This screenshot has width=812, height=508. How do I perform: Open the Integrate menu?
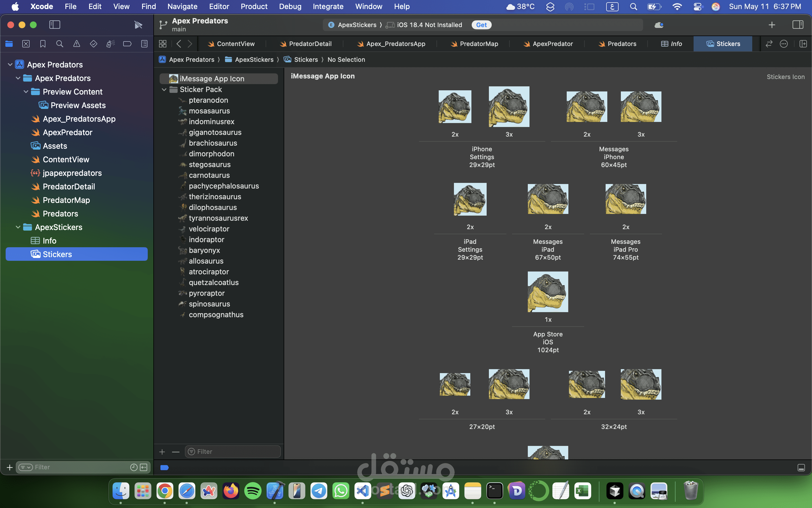click(x=328, y=6)
